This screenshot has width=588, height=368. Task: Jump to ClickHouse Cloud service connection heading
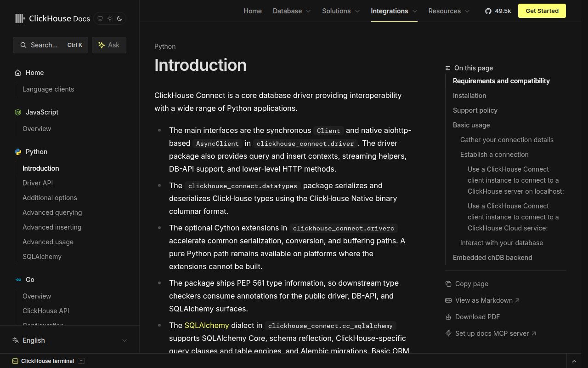[513, 217]
